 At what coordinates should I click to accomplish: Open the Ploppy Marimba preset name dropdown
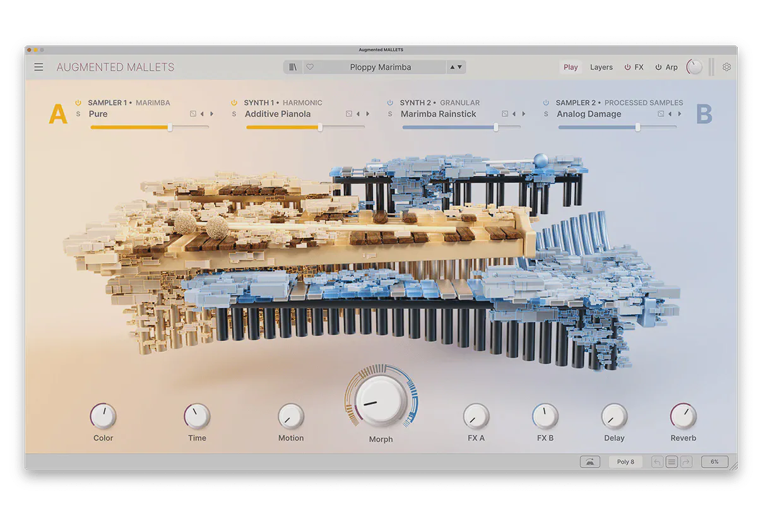(380, 67)
